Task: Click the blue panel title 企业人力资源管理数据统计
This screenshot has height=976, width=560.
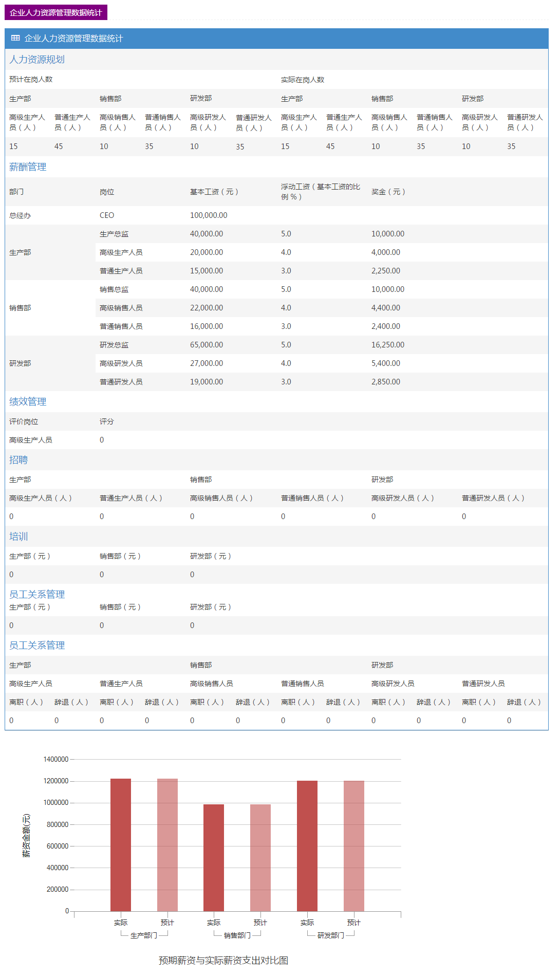Action: click(73, 39)
